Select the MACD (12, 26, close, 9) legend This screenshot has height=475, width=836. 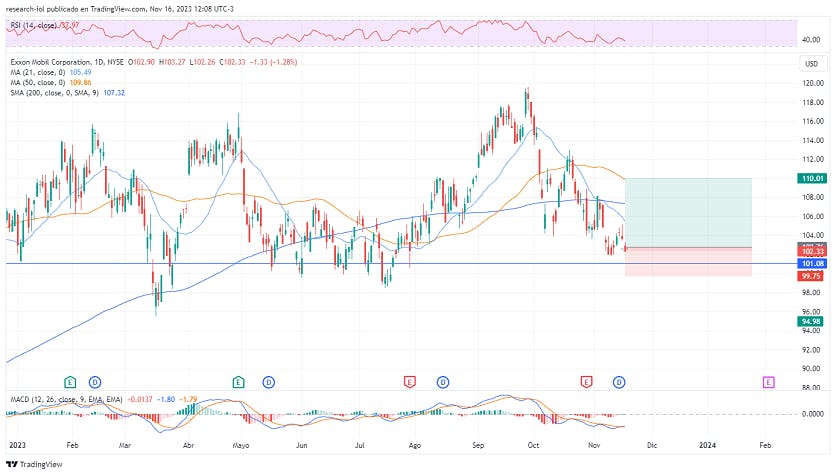pyautogui.click(x=66, y=399)
